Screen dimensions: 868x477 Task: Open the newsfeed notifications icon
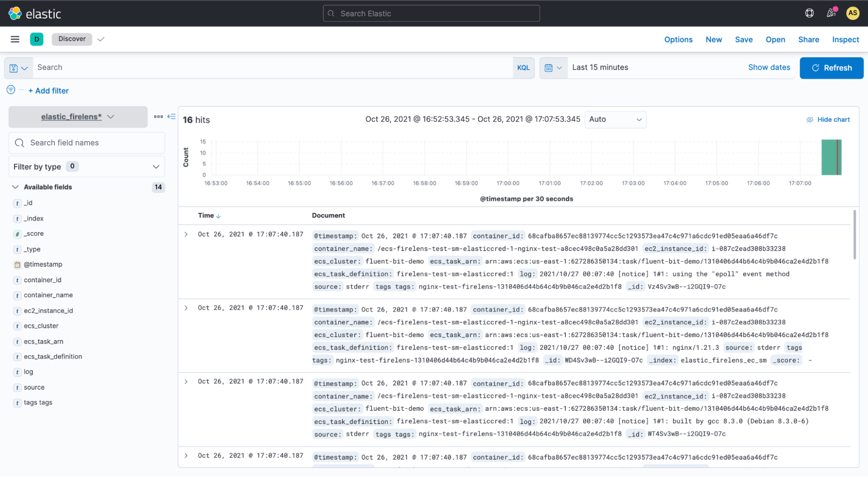tap(831, 13)
